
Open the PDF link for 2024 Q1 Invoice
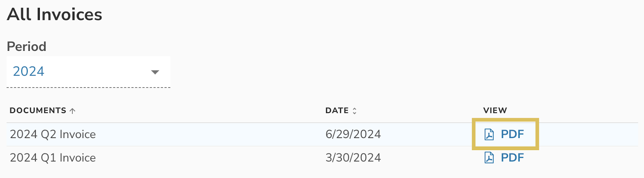tap(512, 157)
